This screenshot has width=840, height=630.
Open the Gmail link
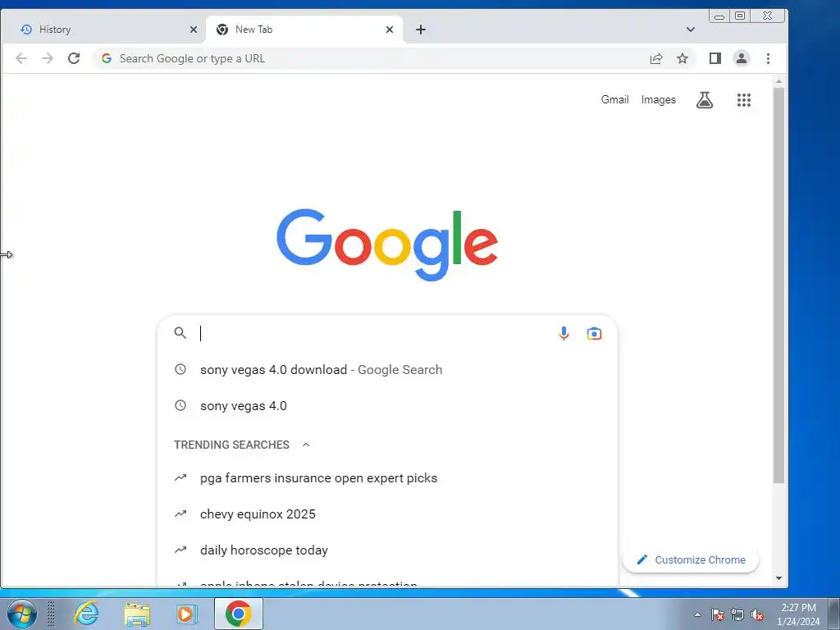(614, 99)
